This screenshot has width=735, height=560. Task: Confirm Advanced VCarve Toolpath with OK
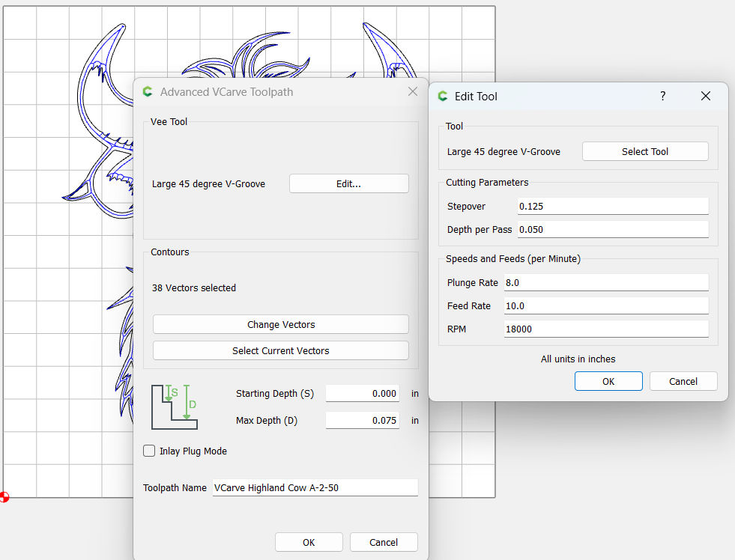pyautogui.click(x=309, y=542)
